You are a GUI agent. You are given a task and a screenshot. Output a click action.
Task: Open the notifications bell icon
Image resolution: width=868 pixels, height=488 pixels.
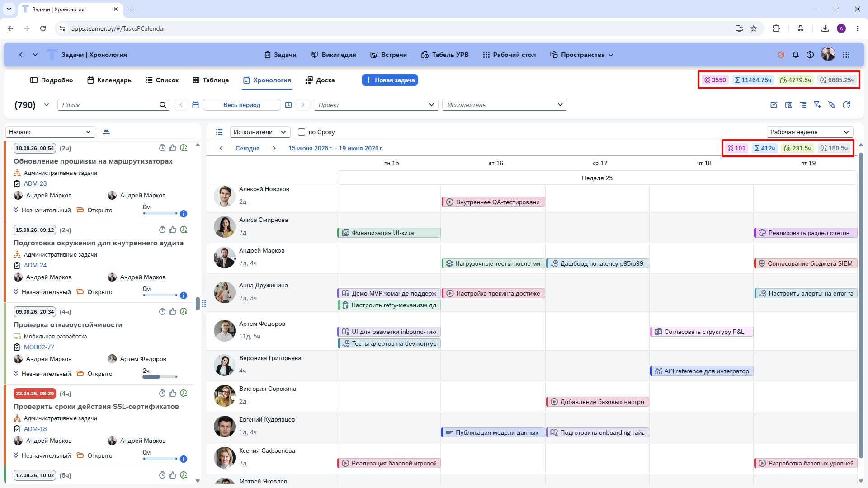click(796, 55)
